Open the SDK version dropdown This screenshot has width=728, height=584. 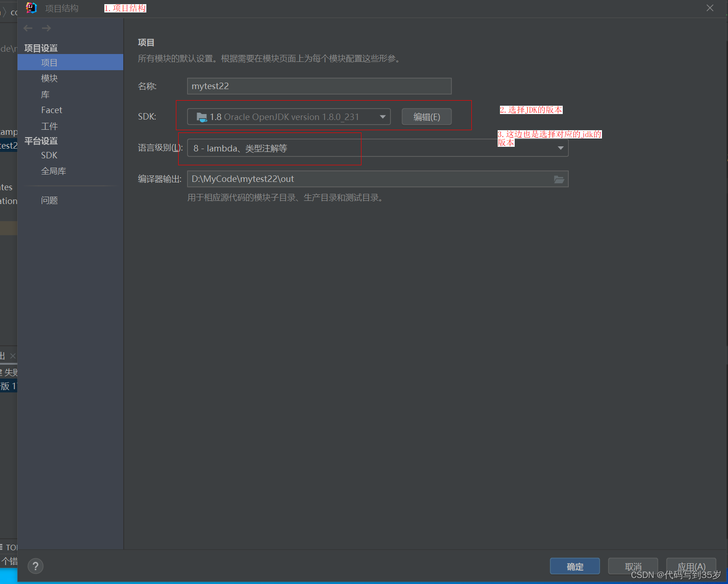(289, 117)
